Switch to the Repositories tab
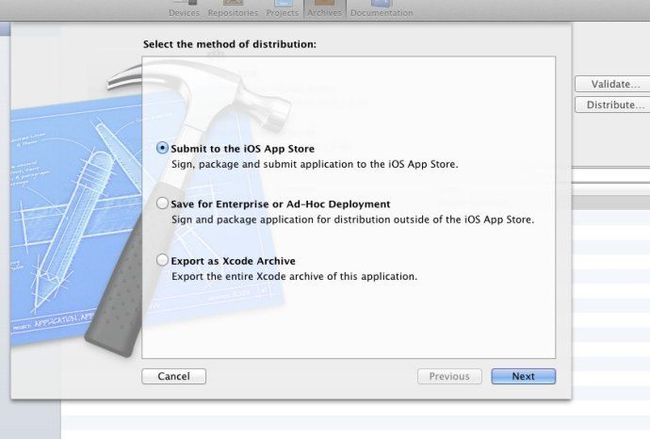This screenshot has width=650, height=439. pos(233,9)
